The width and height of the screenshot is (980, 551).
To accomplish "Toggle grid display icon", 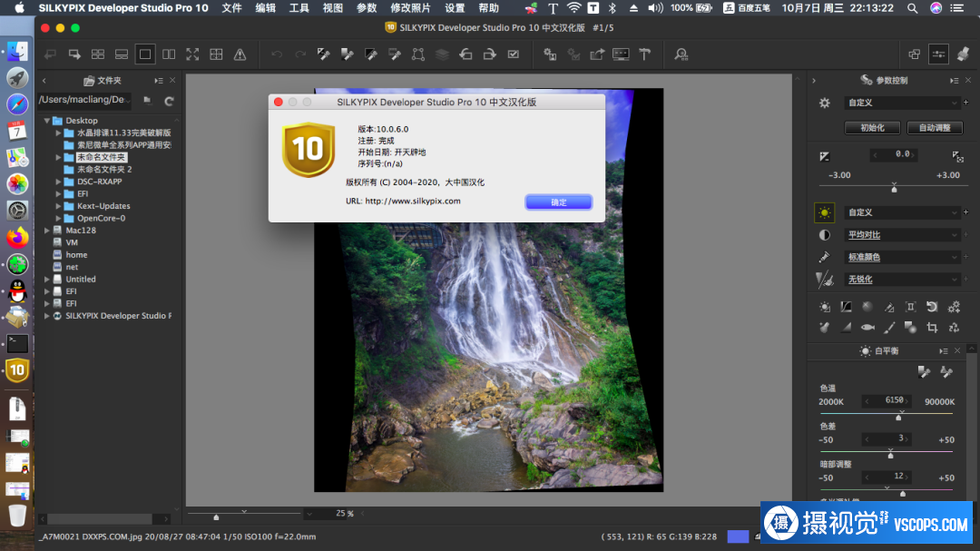I will pos(216,54).
